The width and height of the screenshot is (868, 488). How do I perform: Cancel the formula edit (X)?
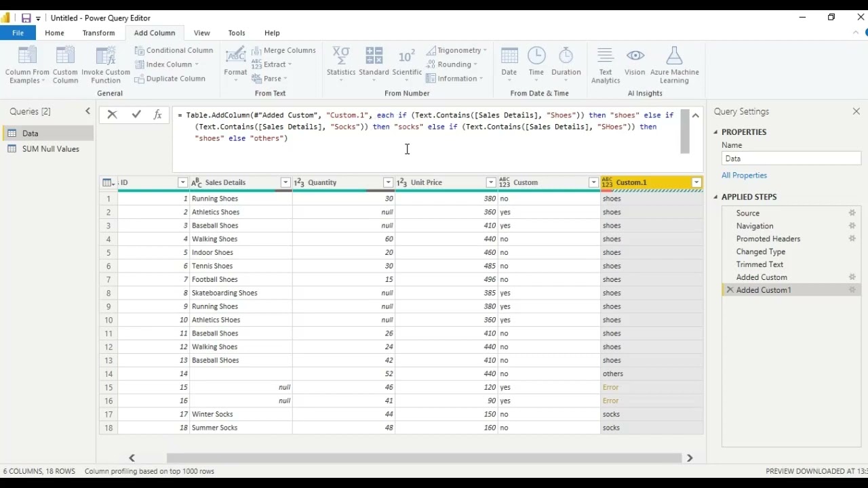(x=112, y=115)
